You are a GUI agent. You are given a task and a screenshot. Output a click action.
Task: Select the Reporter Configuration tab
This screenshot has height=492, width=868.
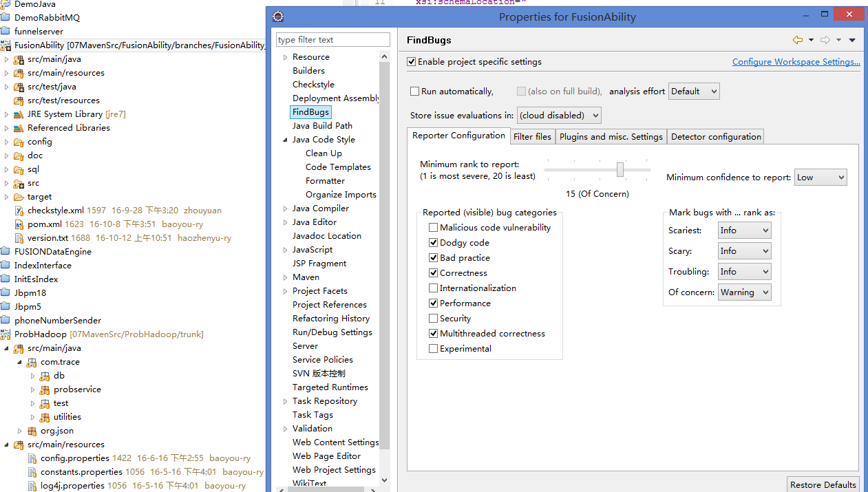[458, 136]
